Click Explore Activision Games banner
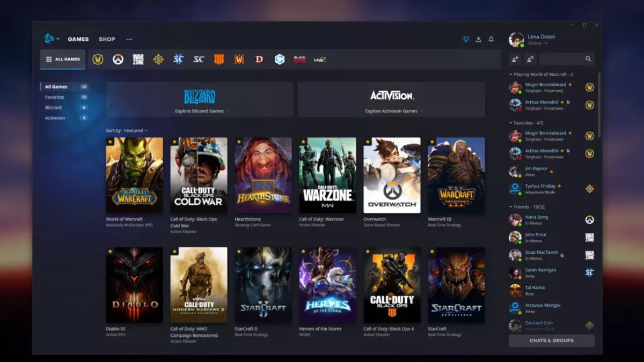Screen dimensions: 644x362 [391, 100]
